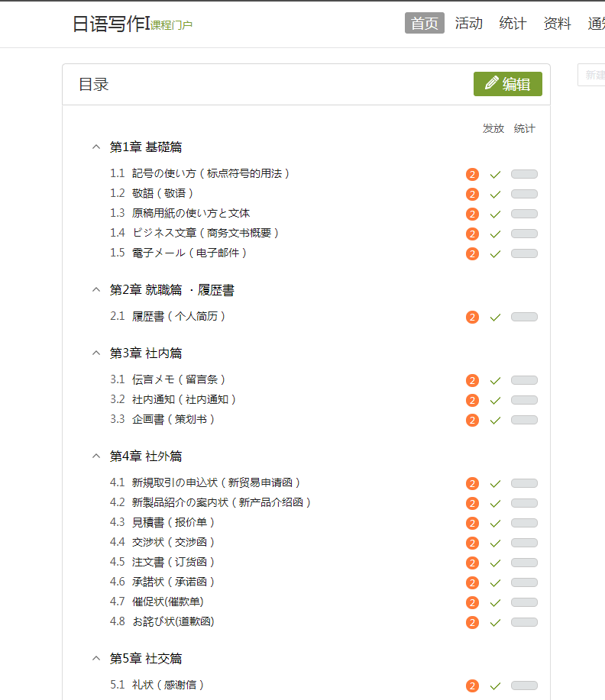
Task: Click the orange badge next to 企画書
Action: (472, 421)
